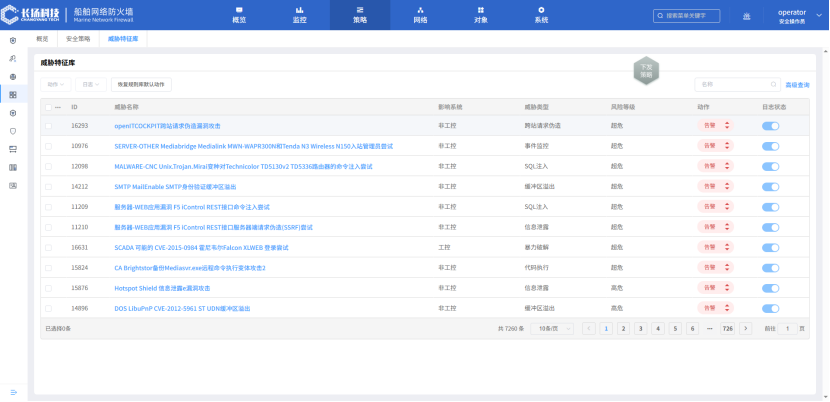The height and width of the screenshot is (402, 830).
Task: Click the alarm icon beside operator
Action: click(x=746, y=16)
